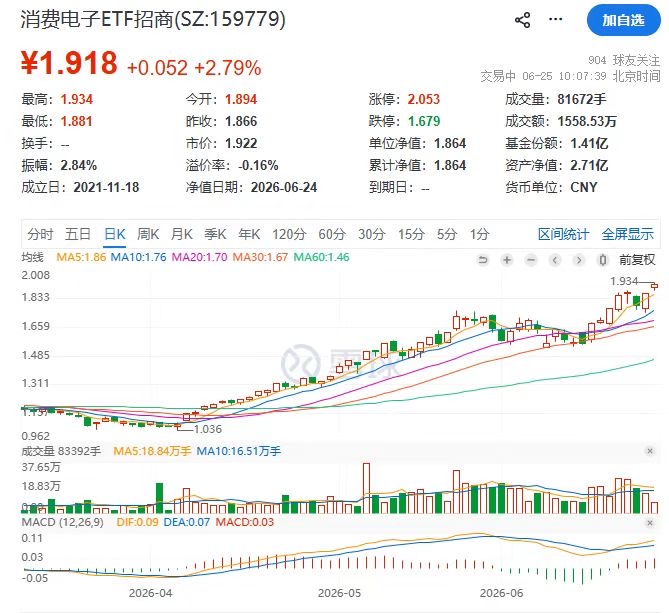Click the 904 球友关注 followers text

tap(624, 60)
